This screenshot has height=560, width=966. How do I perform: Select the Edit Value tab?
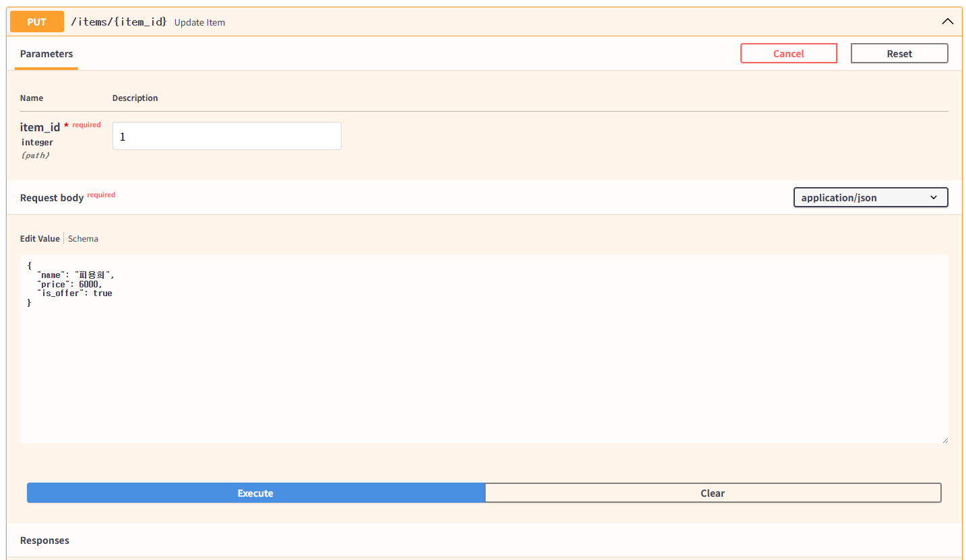pos(40,238)
